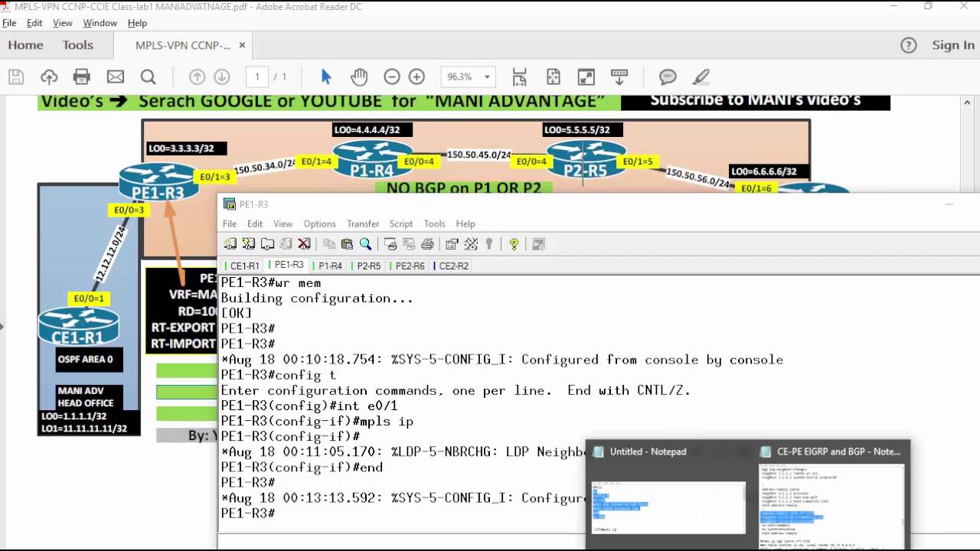Click SecureCRT Quick Connect icon
Image resolution: width=980 pixels, height=551 pixels.
point(248,244)
